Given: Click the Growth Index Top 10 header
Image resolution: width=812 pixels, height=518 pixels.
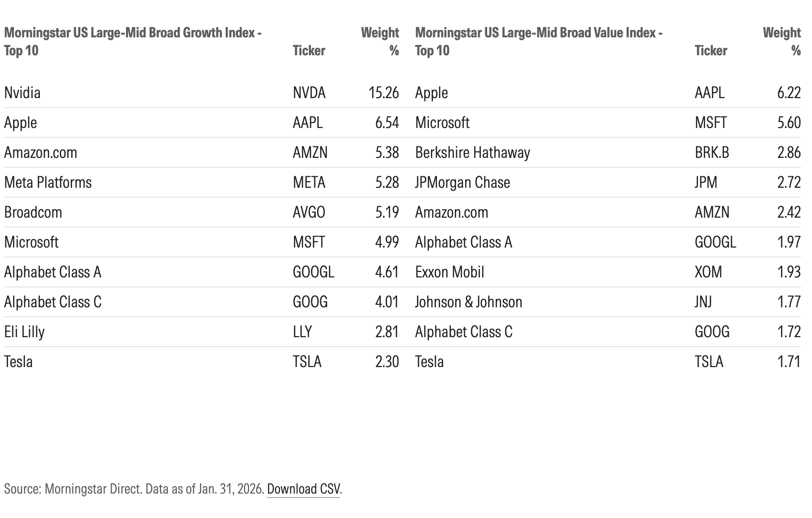Looking at the screenshot, I should (x=133, y=41).
